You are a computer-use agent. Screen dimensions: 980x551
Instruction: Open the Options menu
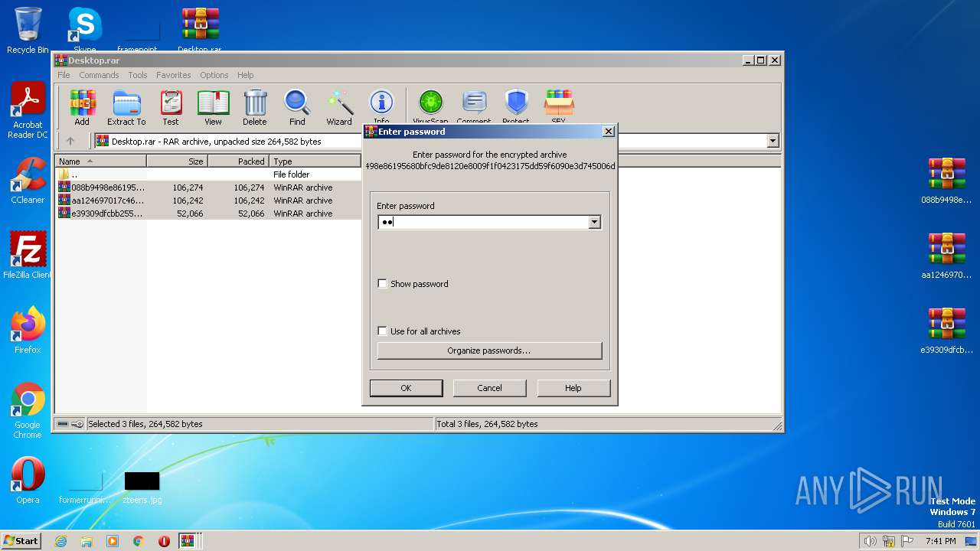point(214,75)
